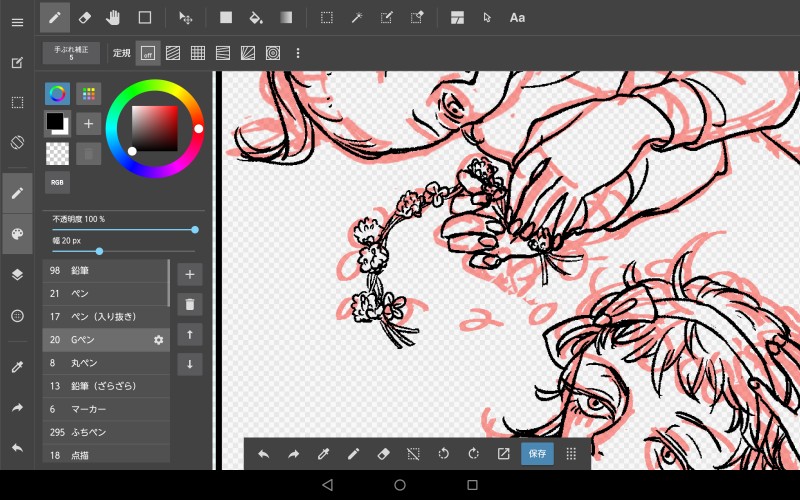Image resolution: width=800 pixels, height=500 pixels.
Task: Adjust the 不透明度 opacity slider
Action: click(x=123, y=230)
